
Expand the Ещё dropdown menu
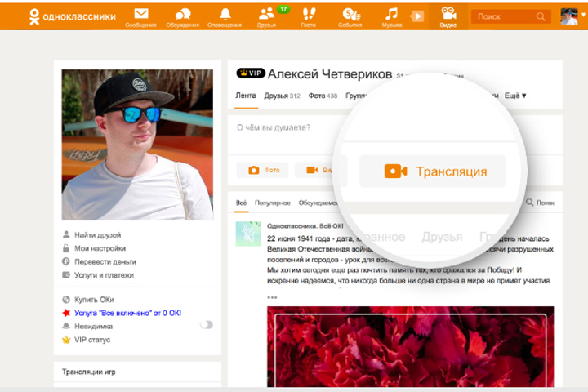(x=515, y=96)
